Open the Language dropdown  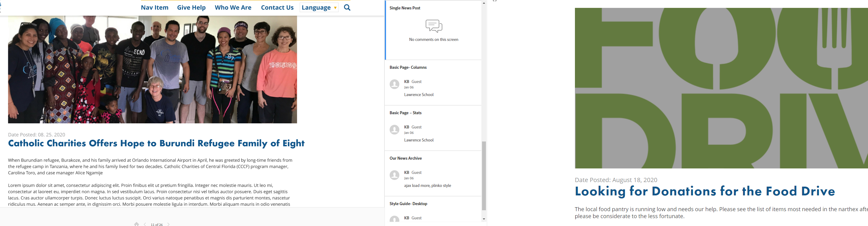pyautogui.click(x=319, y=7)
